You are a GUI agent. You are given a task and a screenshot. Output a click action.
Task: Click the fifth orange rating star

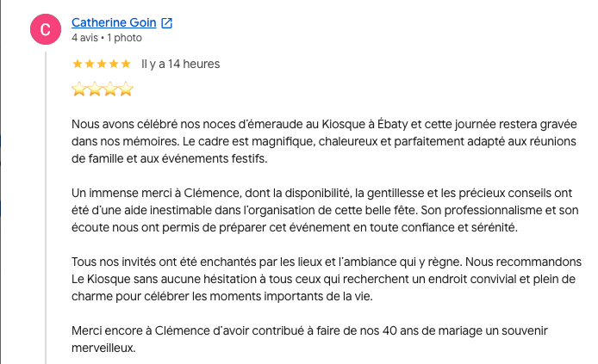(126, 64)
